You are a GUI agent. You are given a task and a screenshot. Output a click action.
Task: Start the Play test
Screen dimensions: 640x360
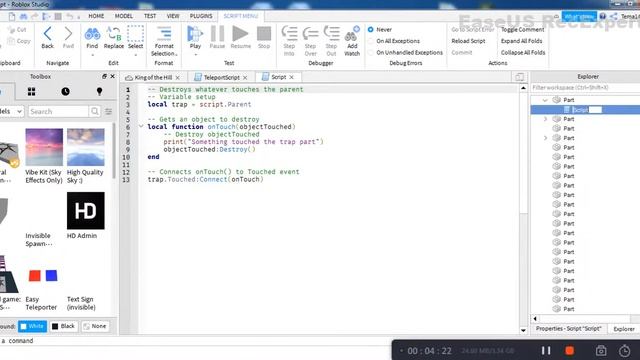click(x=195, y=33)
